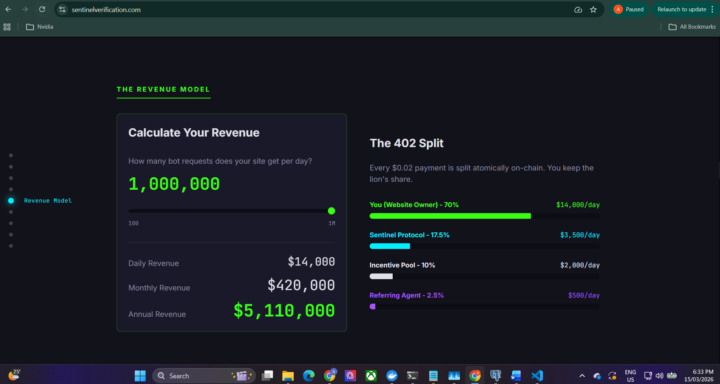Click the Calculate Your Revenue title
This screenshot has height=384, width=720.
point(194,133)
